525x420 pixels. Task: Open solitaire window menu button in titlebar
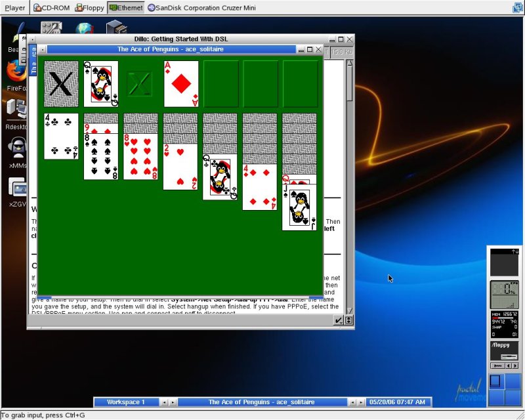point(42,49)
